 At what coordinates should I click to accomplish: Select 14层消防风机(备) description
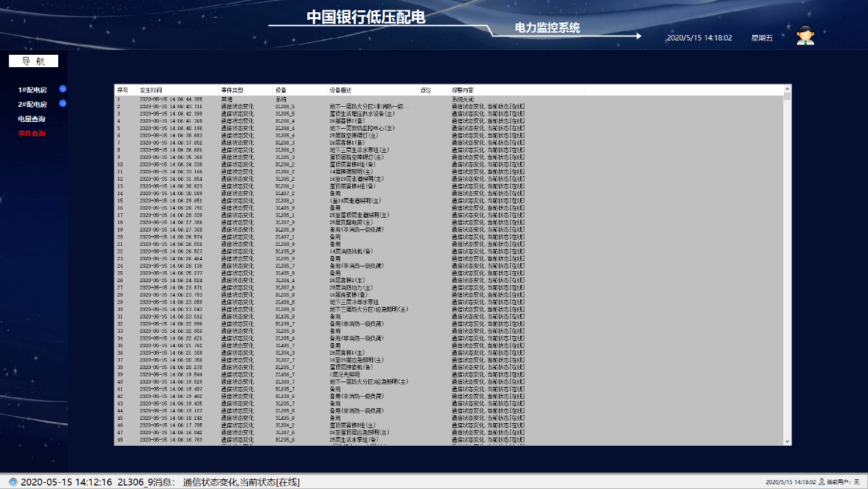click(x=350, y=251)
